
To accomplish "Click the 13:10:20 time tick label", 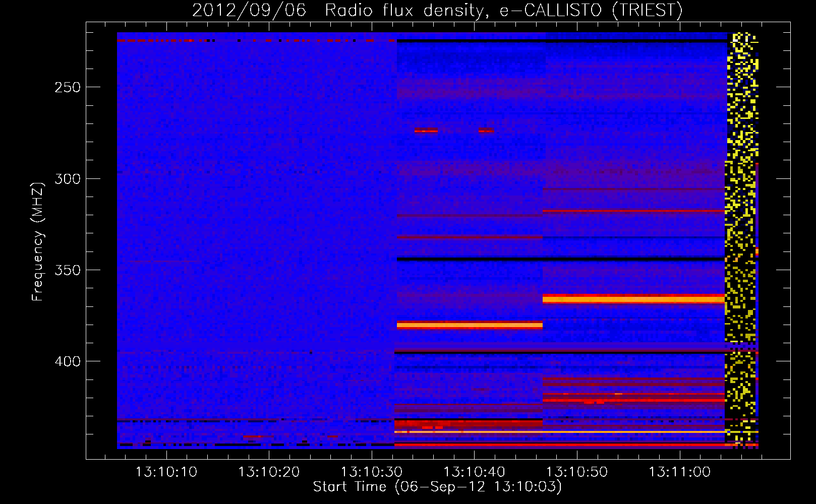I will tap(269, 472).
